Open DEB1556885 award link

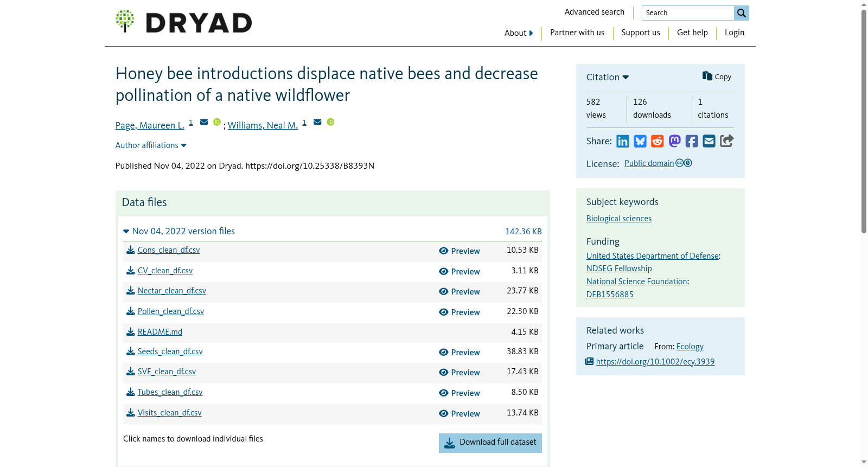tap(610, 295)
